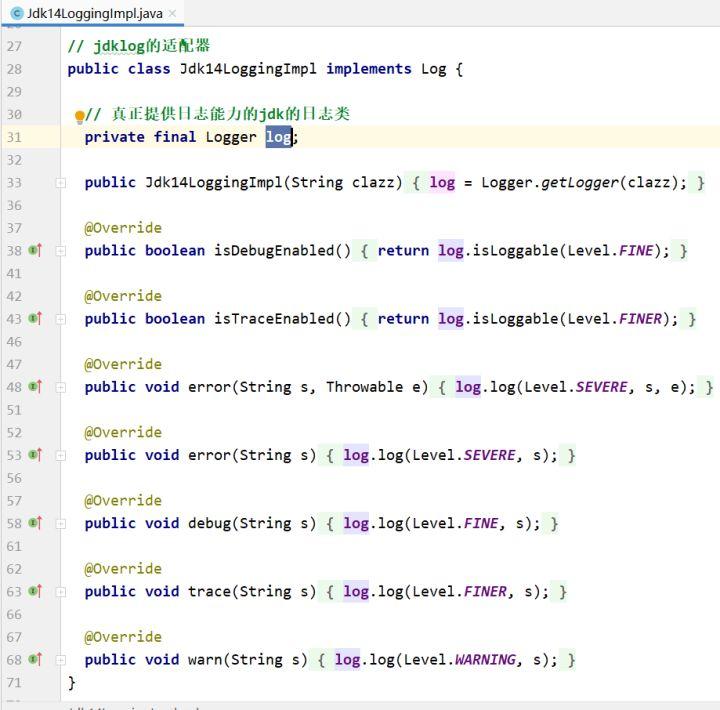
Task: Click Level.WARNING constant in warn method
Action: 484,660
